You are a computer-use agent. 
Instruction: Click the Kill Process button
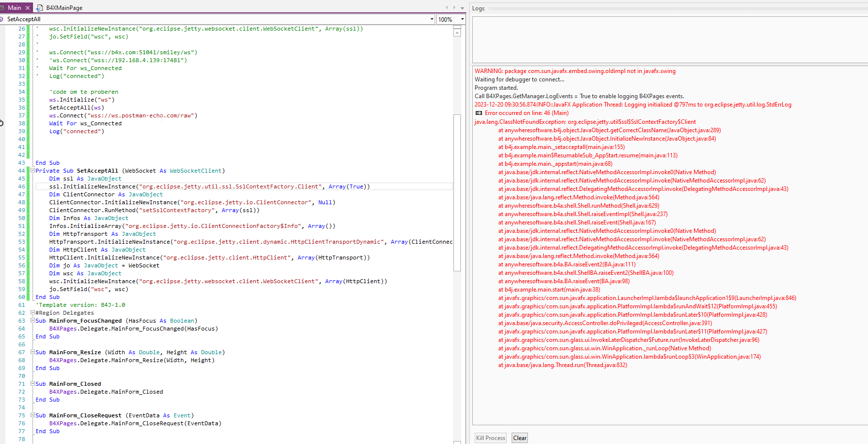pos(490,438)
